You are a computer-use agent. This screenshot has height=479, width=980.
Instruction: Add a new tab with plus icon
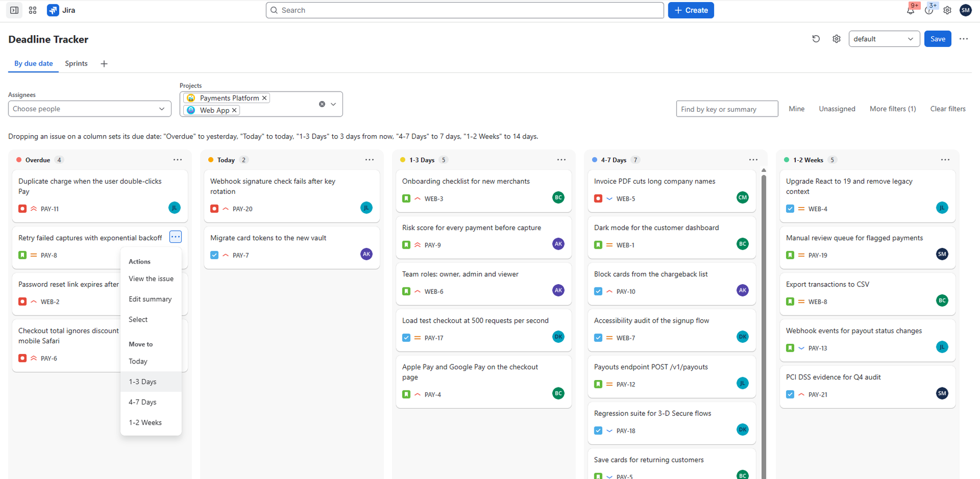point(104,64)
